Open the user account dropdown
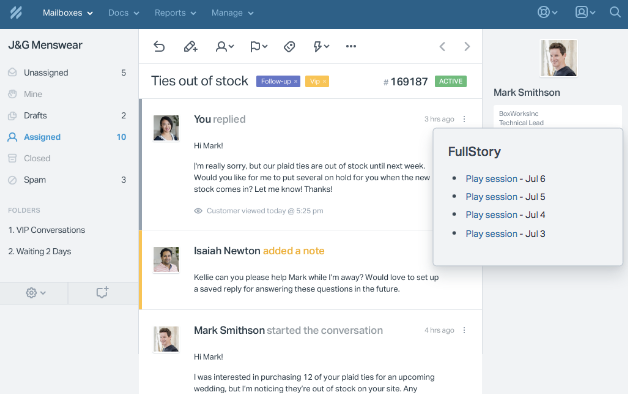 pos(585,12)
